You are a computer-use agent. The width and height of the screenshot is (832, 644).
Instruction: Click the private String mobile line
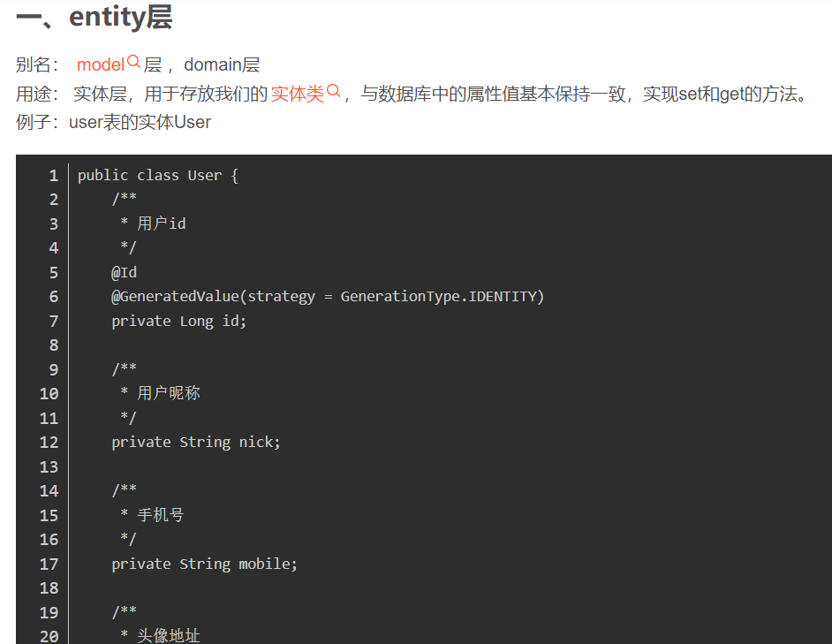click(x=205, y=564)
